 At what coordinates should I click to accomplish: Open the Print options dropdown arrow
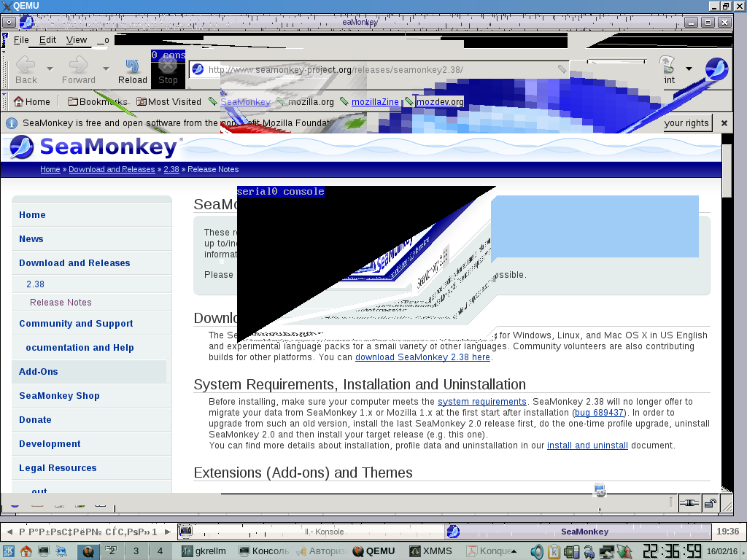tap(688, 69)
